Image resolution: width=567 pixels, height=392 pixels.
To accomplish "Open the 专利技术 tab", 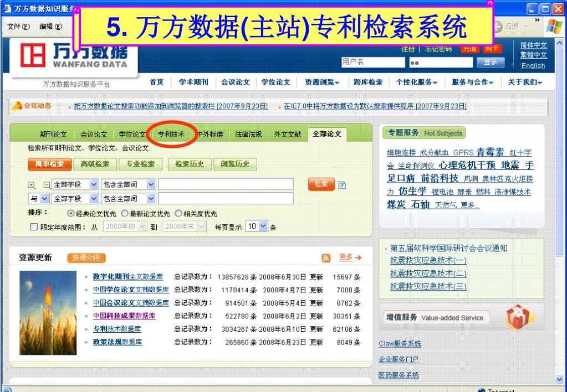I will (171, 135).
